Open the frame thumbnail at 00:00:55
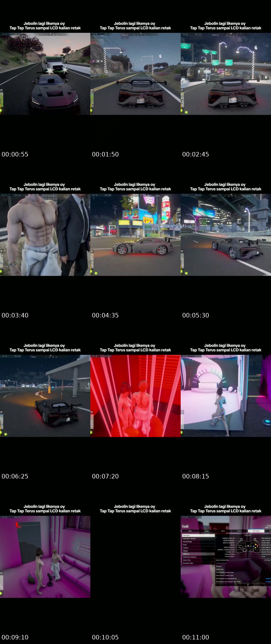Screen dimensions: 271x644 [45, 74]
